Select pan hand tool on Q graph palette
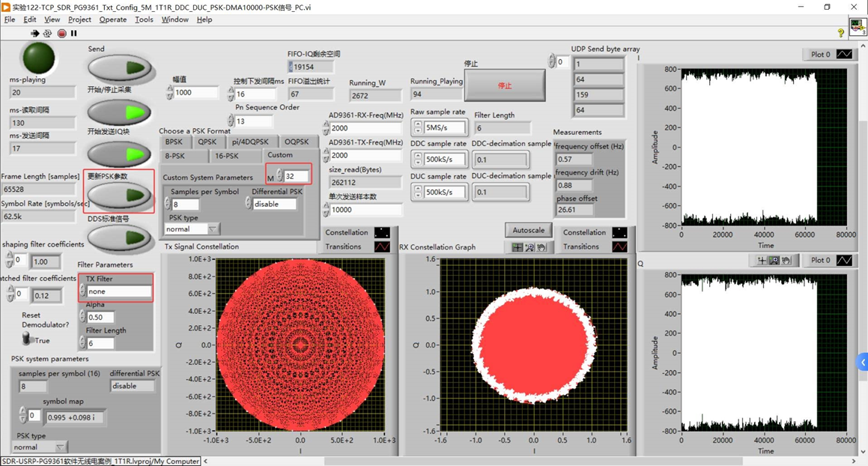This screenshot has width=868, height=466. point(786,261)
